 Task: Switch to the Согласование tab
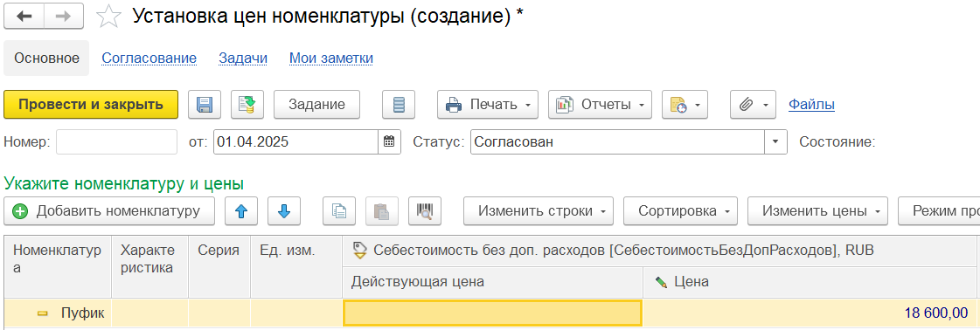pyautogui.click(x=149, y=58)
